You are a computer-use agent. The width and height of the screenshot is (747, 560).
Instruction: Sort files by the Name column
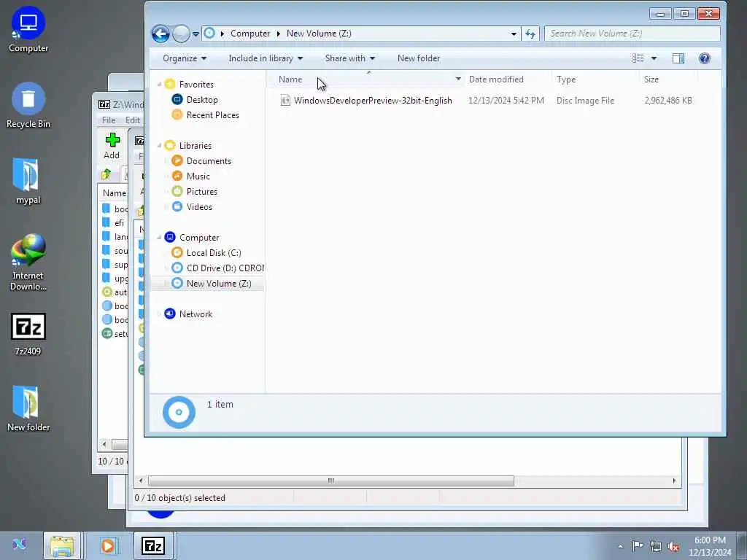290,79
